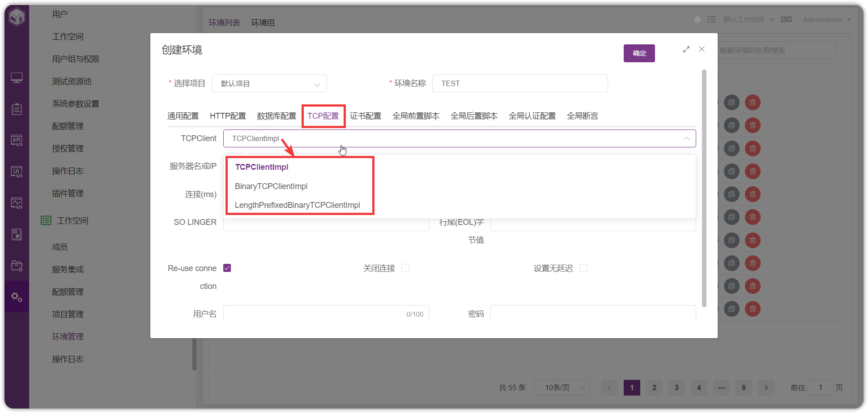Image resolution: width=868 pixels, height=413 pixels.
Task: Click the MeterSphere logo icon
Action: [17, 17]
